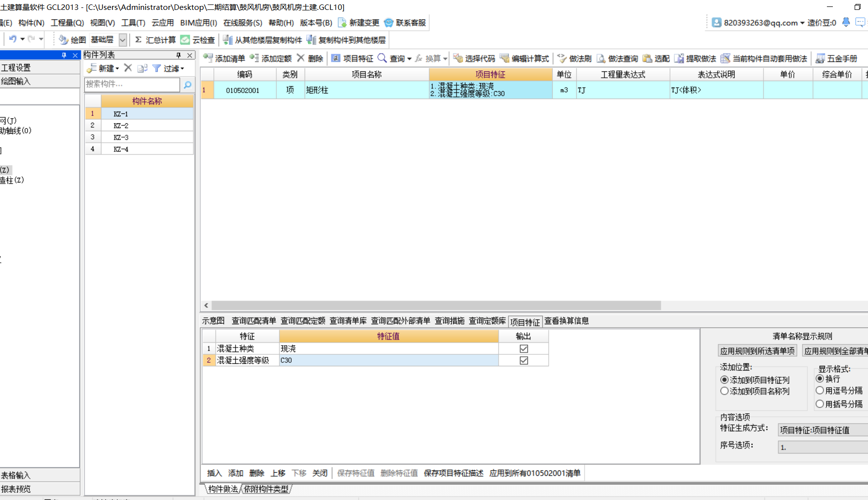Delete component with X icon beside 新建

(128, 68)
